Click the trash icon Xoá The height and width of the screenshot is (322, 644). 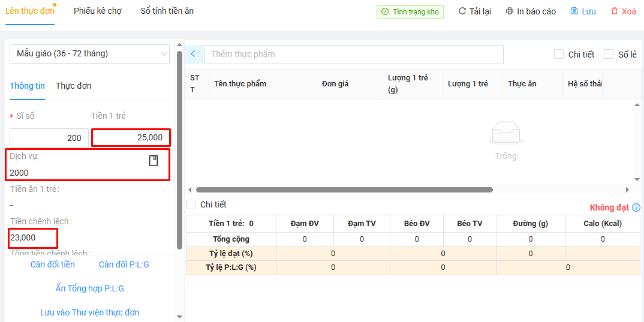click(x=615, y=11)
